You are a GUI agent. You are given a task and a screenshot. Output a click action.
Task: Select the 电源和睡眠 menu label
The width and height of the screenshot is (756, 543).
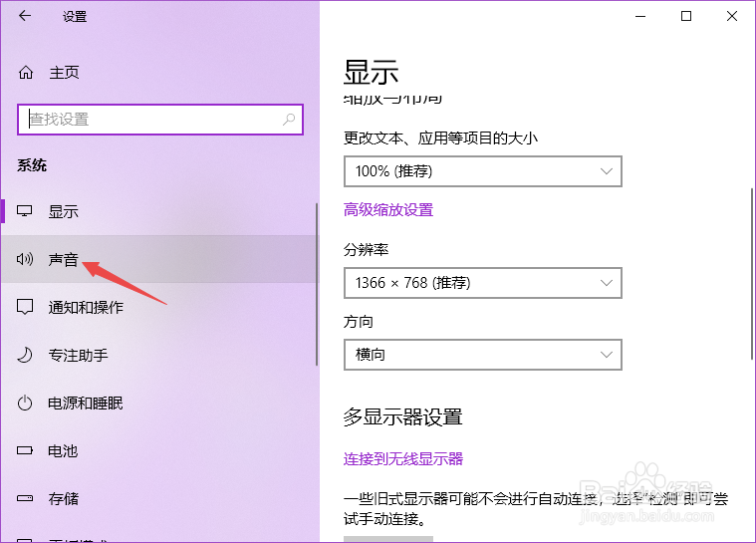click(x=86, y=404)
